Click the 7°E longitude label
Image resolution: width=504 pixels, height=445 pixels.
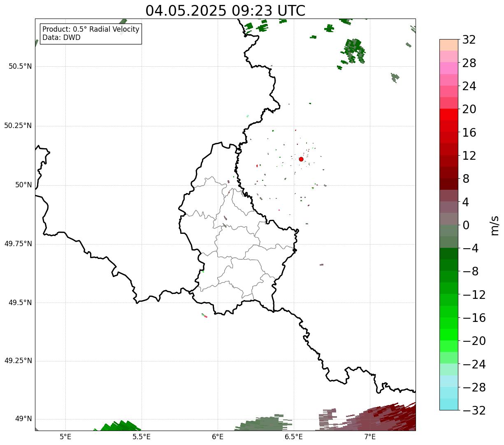click(370, 436)
